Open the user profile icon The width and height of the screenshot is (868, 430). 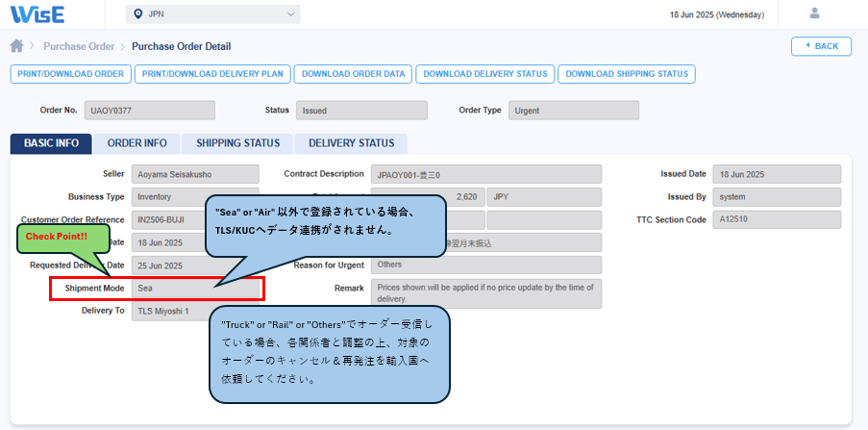pyautogui.click(x=815, y=13)
